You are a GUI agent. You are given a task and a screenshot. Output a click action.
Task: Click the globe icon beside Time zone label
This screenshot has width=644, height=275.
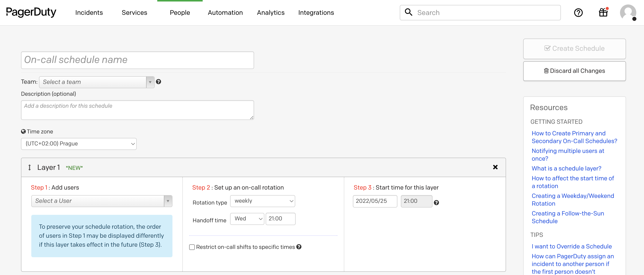[23, 131]
